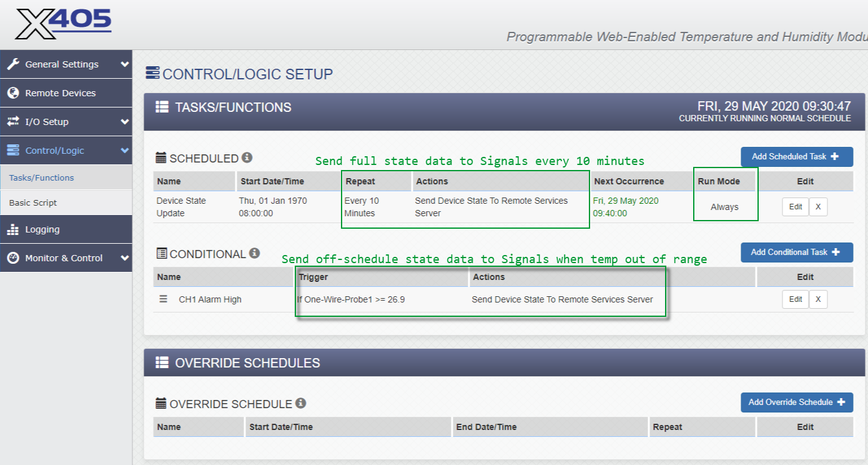Delete the Device State Update task via X
The height and width of the screenshot is (465, 868).
point(818,206)
